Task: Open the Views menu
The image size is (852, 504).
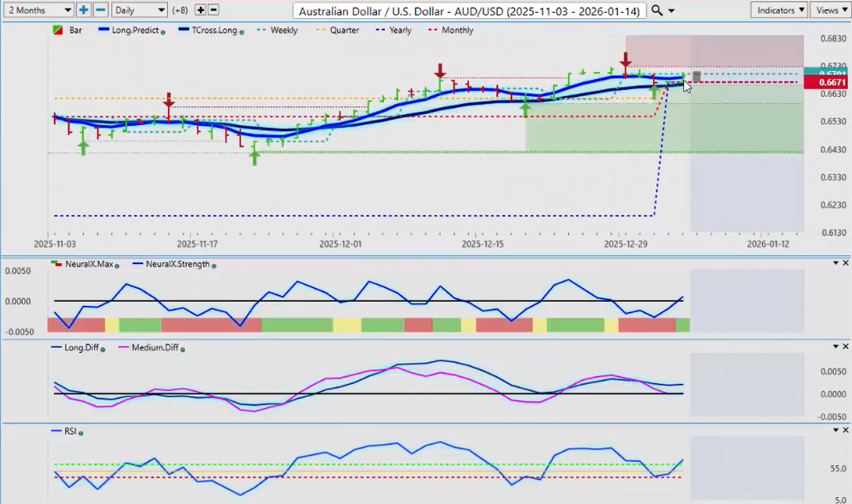Action: pos(829,10)
